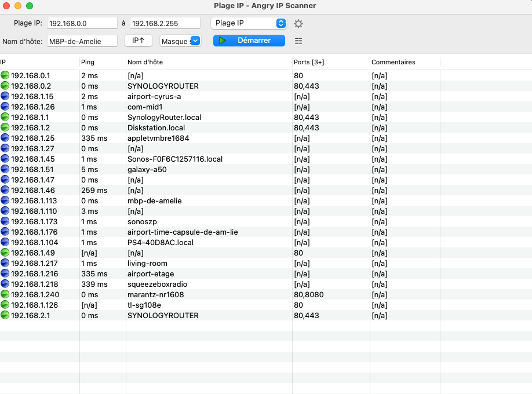Click ports value 80,8080
This screenshot has width=532, height=394.
[309, 294]
